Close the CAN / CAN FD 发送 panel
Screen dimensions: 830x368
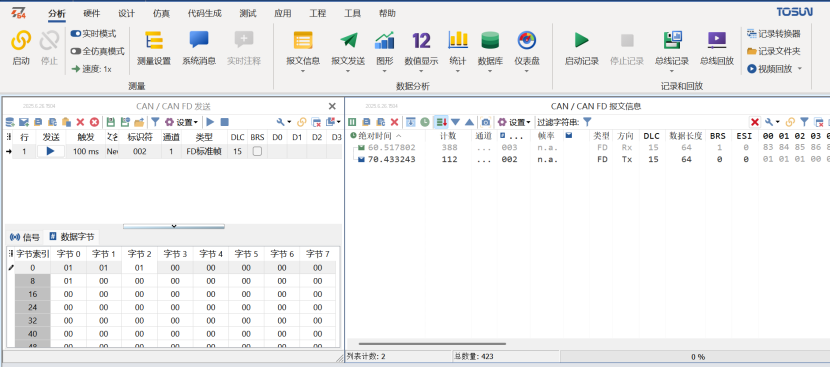[x=332, y=106]
